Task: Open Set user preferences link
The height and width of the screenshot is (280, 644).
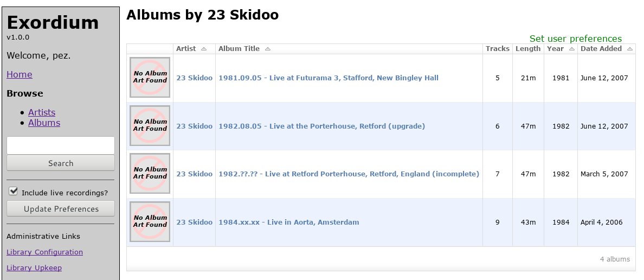Action: tap(575, 39)
